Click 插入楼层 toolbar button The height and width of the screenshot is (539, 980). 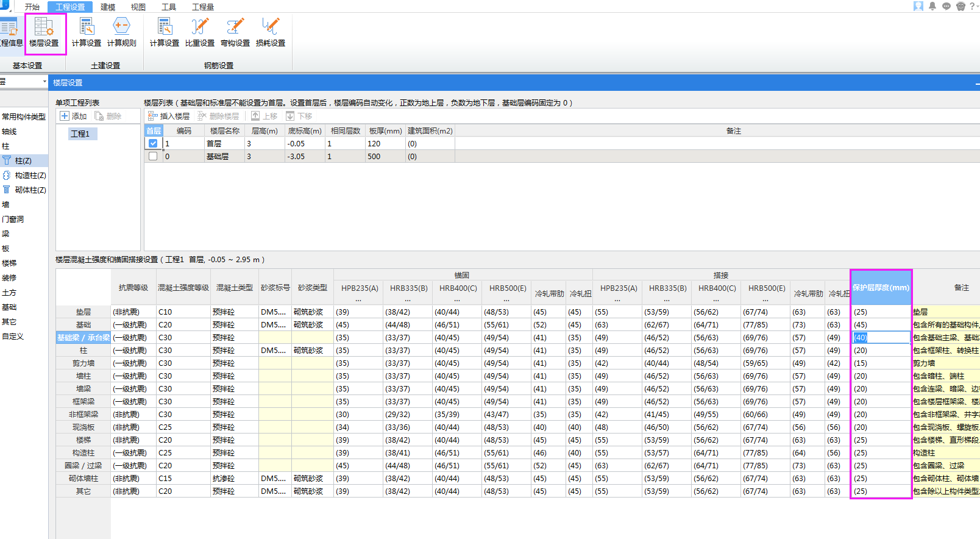click(x=169, y=116)
